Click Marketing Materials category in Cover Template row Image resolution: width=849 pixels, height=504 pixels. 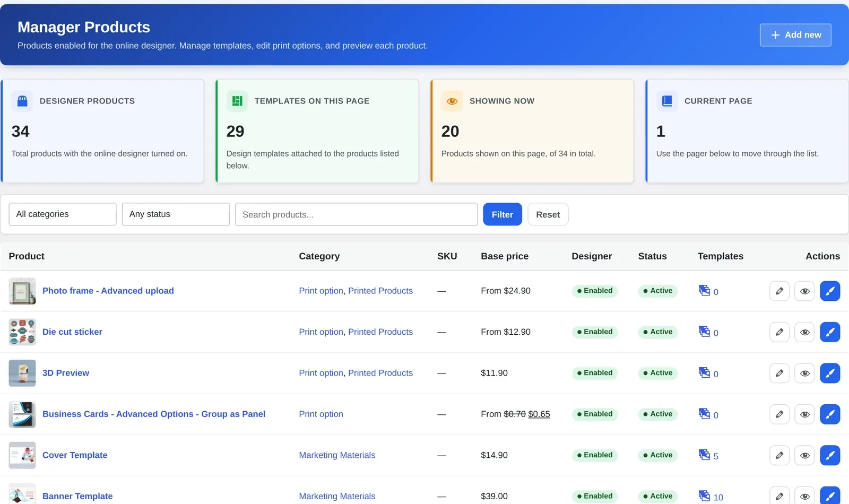point(337,455)
